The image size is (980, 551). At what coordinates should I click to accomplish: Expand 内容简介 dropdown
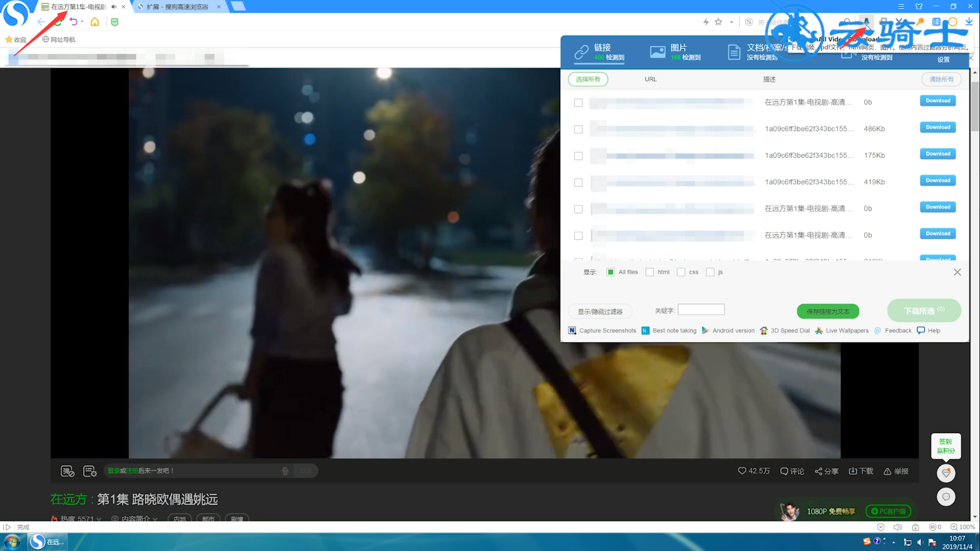click(x=134, y=519)
